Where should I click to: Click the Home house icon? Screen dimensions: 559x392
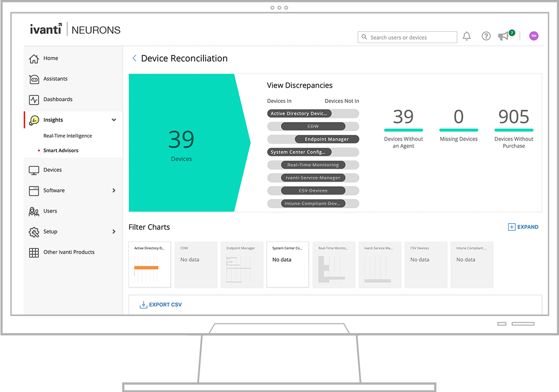tap(34, 58)
